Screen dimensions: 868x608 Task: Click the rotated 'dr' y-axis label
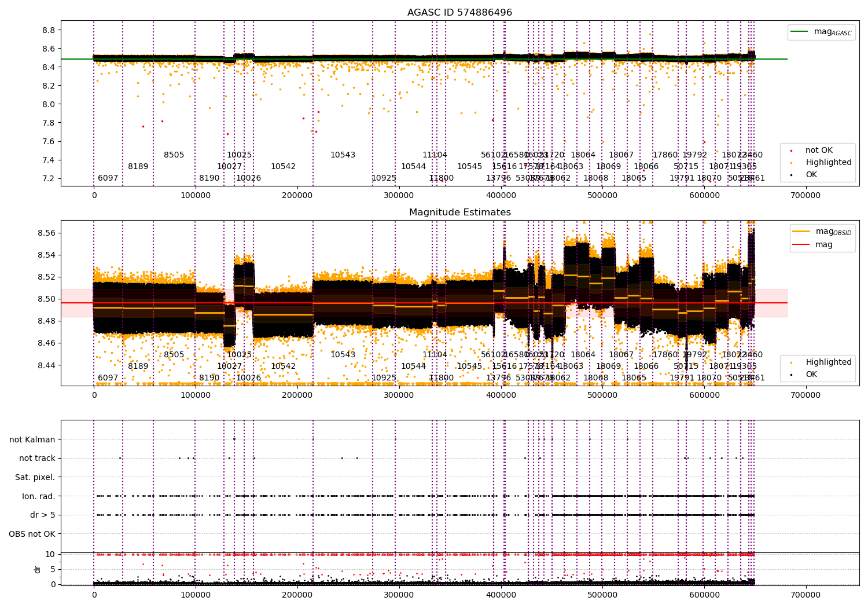[x=37, y=569]
